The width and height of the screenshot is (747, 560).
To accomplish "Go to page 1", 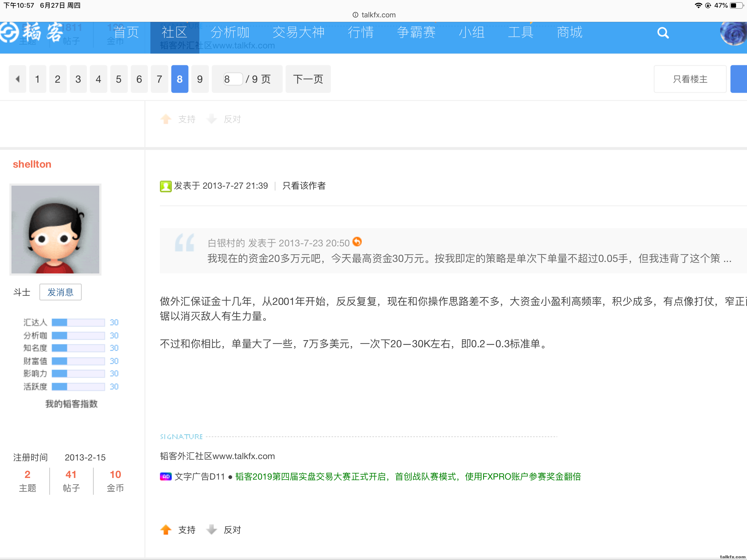I will [37, 79].
